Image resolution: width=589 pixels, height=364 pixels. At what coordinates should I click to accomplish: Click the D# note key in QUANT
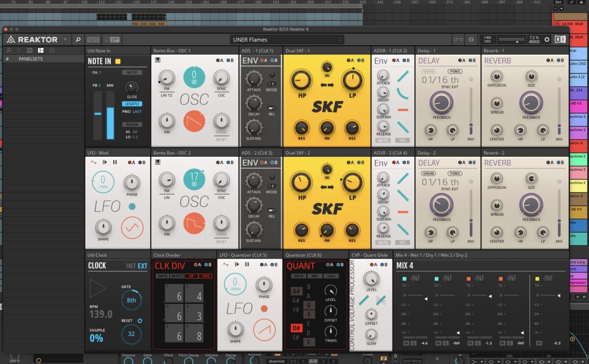coord(296,328)
